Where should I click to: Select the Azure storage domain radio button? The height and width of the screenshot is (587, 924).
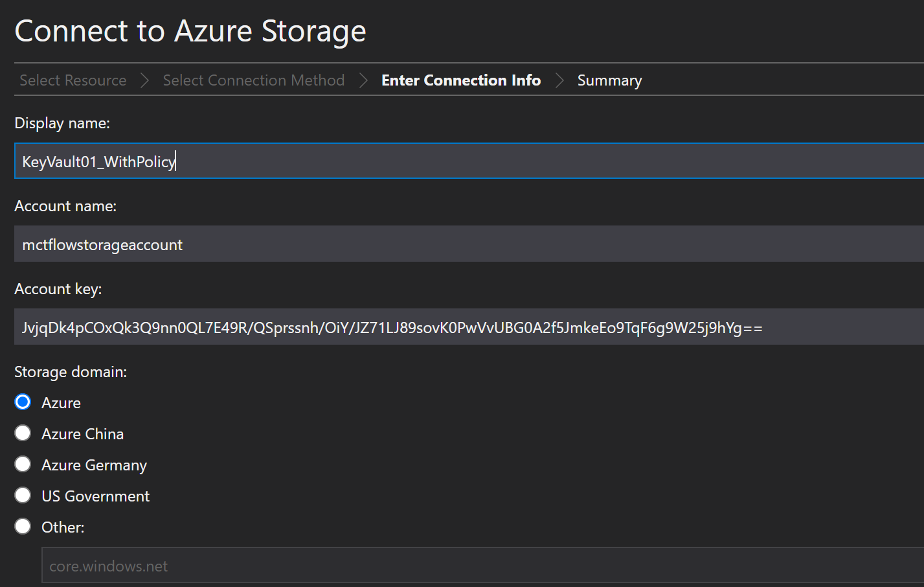pos(23,402)
